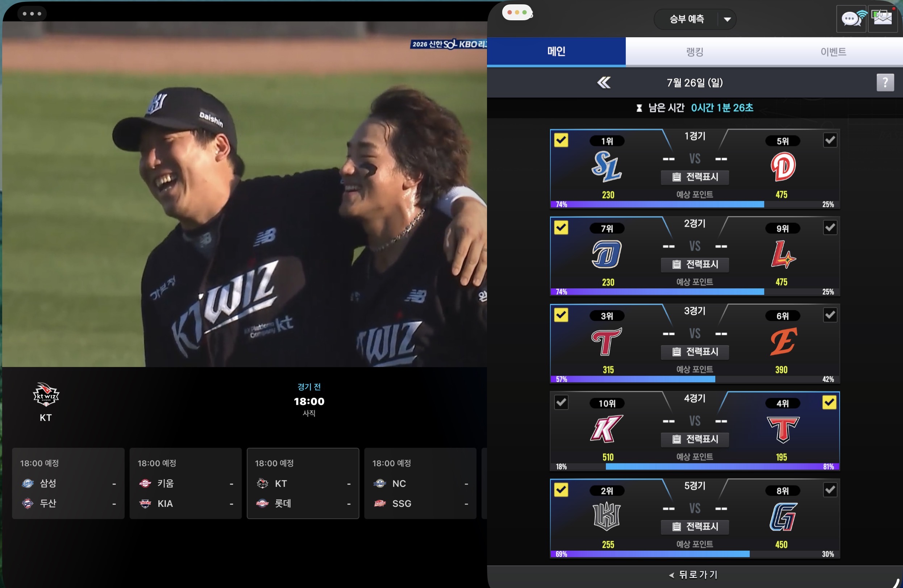903x588 pixels.
Task: Click the Samsung Lions logo in game 1
Action: (606, 167)
